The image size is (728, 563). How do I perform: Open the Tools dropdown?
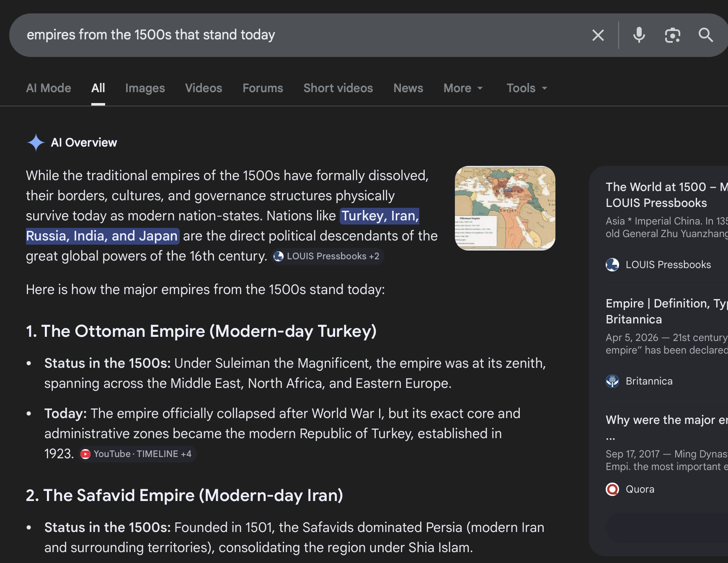pos(527,88)
